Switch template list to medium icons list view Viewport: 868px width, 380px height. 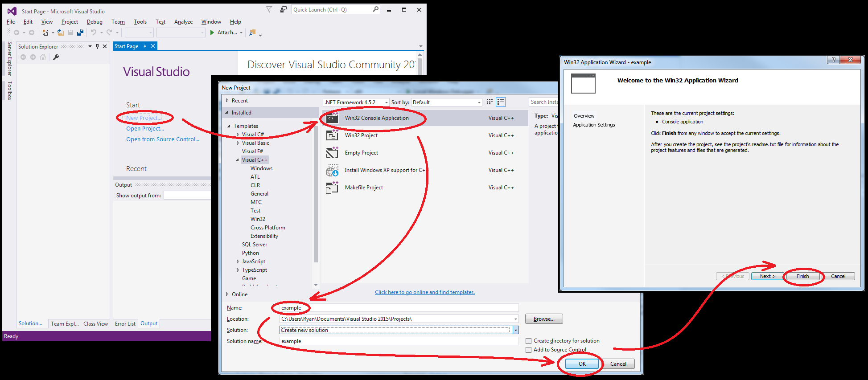tap(501, 102)
